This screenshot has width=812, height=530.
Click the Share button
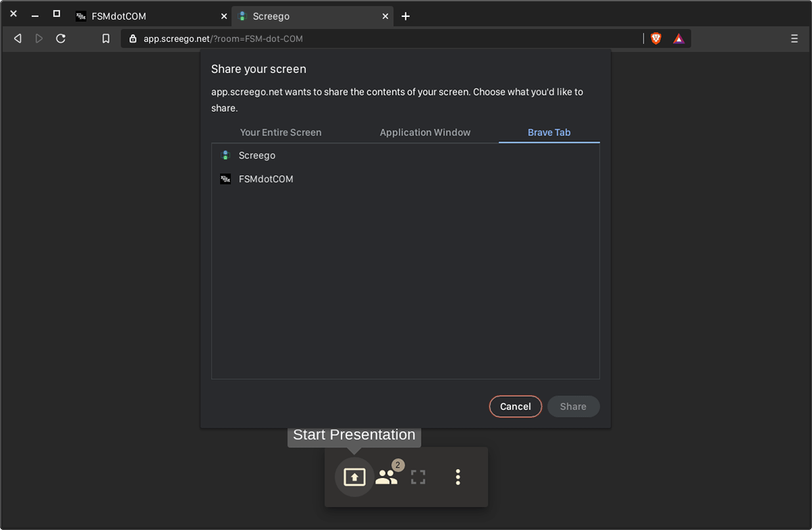pos(573,406)
